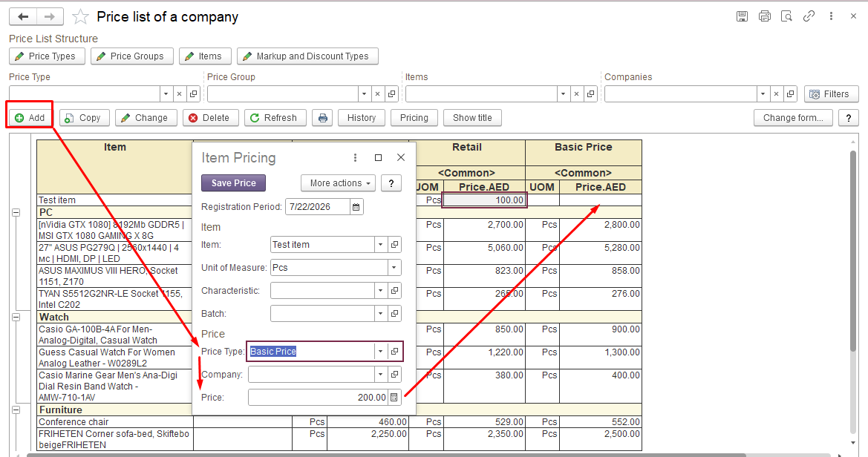868x457 pixels.
Task: Click the Change button
Action: 146,118
